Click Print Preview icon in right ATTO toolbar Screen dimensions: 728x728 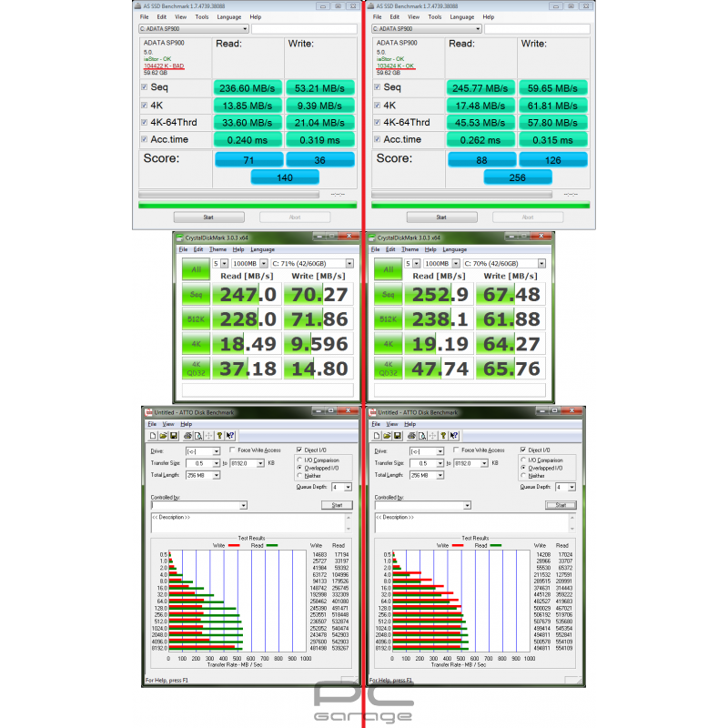coord(422,436)
